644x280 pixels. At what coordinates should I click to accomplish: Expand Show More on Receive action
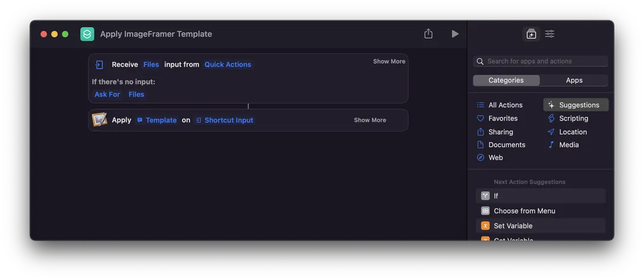[x=389, y=61]
